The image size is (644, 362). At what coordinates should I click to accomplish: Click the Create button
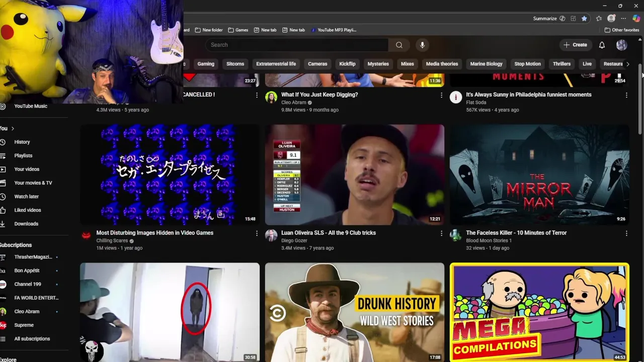click(x=575, y=45)
